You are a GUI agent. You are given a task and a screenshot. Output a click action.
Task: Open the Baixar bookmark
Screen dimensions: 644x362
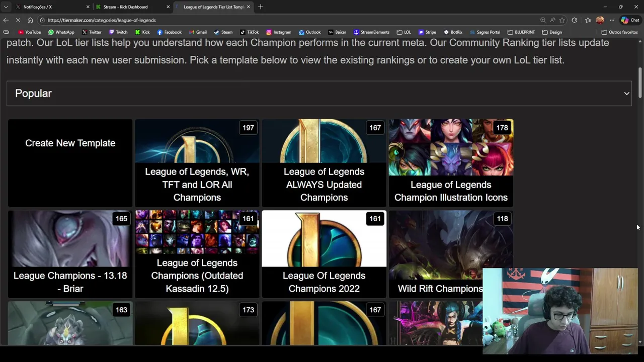tap(337, 32)
